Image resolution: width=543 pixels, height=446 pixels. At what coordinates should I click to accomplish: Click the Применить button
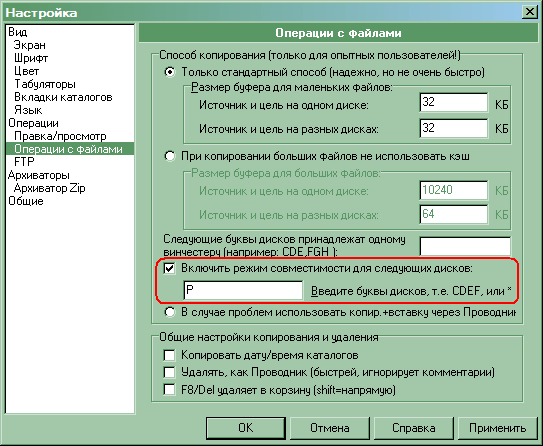pos(498,428)
